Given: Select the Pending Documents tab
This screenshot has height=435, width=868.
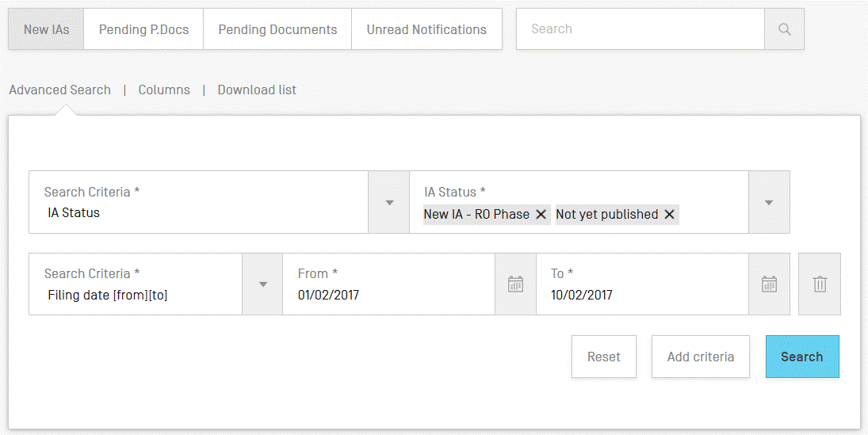Looking at the screenshot, I should tap(277, 29).
